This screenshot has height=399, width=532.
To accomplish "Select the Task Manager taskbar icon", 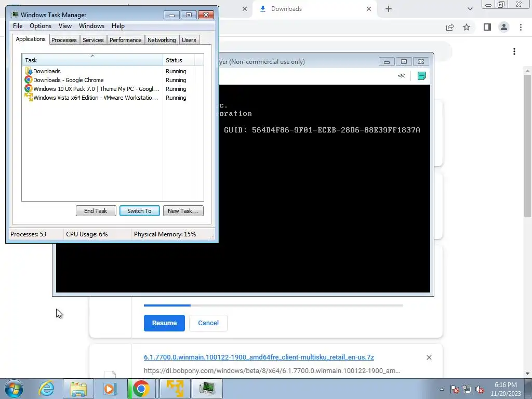I will tap(207, 389).
